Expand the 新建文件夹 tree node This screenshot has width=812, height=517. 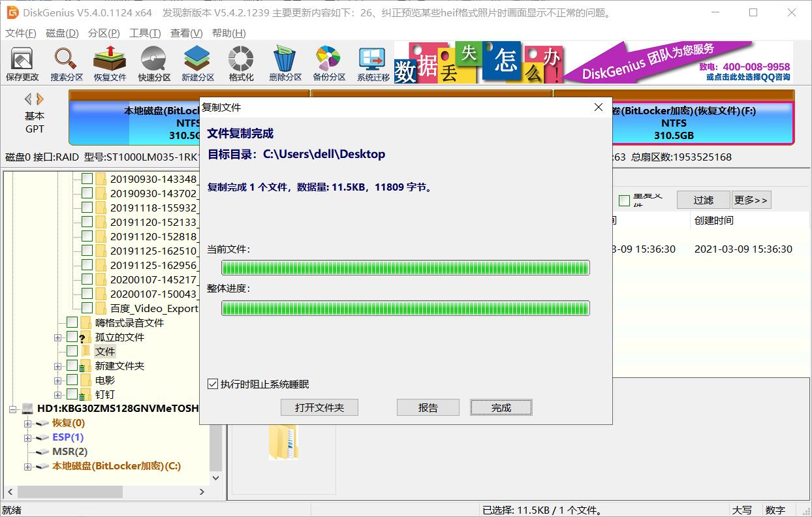tap(58, 366)
